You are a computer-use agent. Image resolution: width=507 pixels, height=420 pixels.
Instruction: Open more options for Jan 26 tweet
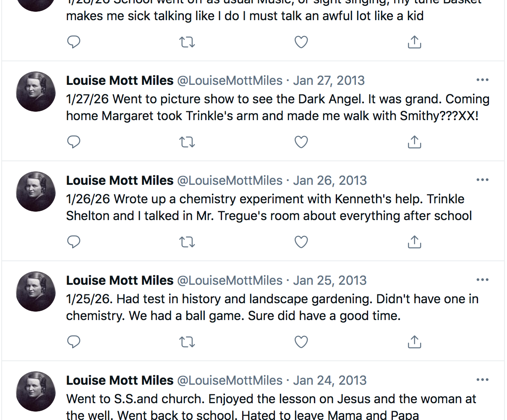pyautogui.click(x=482, y=180)
